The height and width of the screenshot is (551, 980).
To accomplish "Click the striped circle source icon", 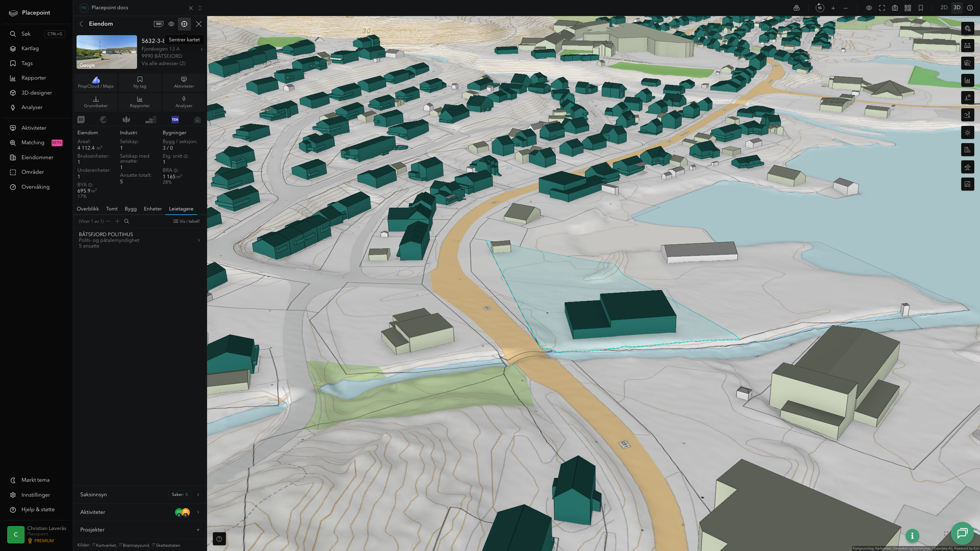I will click(103, 120).
